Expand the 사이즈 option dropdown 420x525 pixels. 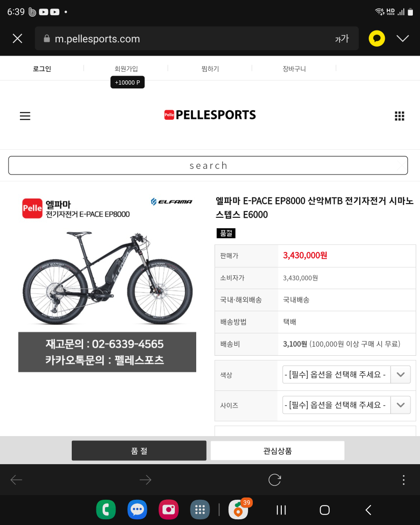pyautogui.click(x=346, y=405)
